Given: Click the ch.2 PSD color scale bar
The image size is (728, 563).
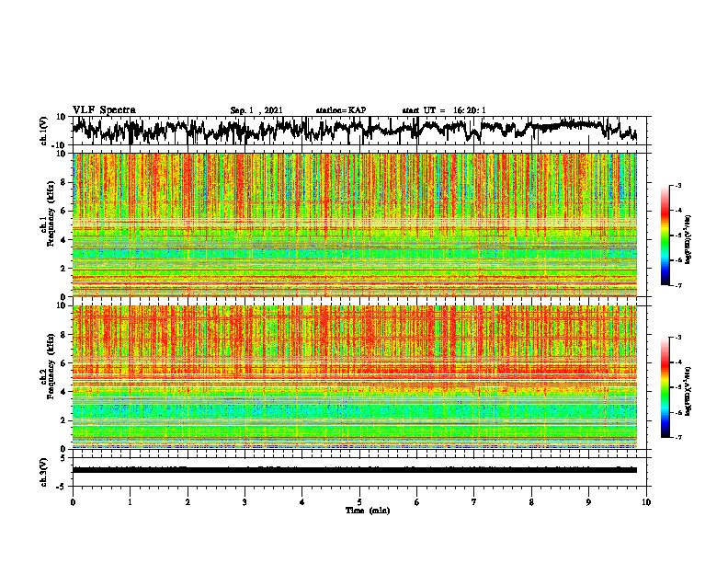Looking at the screenshot, I should [665, 387].
